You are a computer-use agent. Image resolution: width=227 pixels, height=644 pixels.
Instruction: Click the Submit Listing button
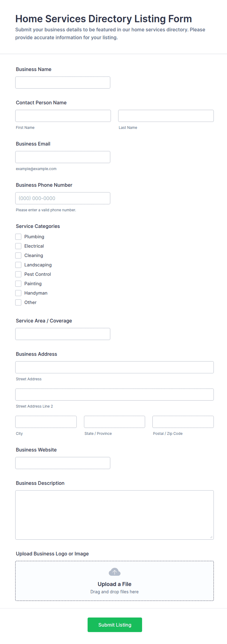click(x=115, y=624)
